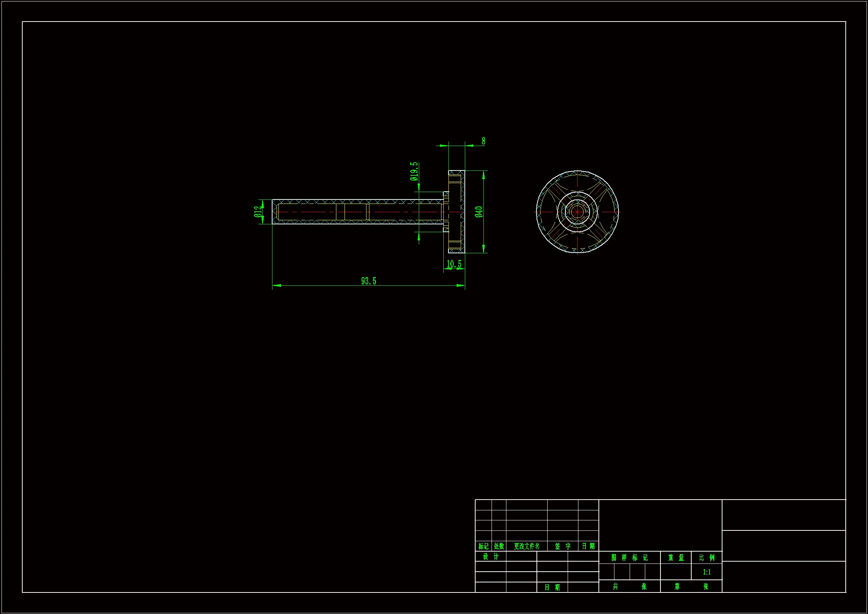Select the 图样标记 header cell
The height and width of the screenshot is (614, 868).
[x=629, y=558]
